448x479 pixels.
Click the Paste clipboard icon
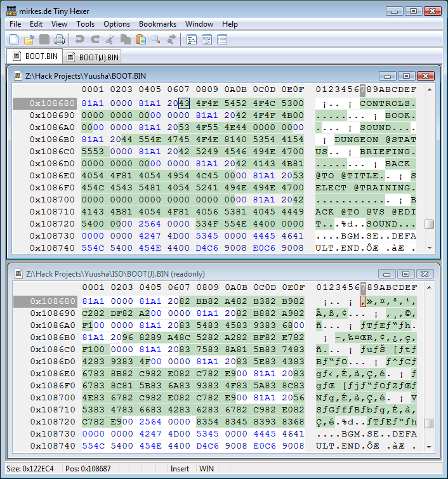point(141,40)
